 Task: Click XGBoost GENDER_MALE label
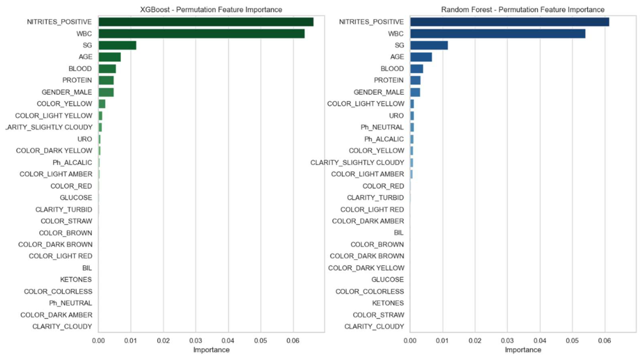pyautogui.click(x=67, y=92)
